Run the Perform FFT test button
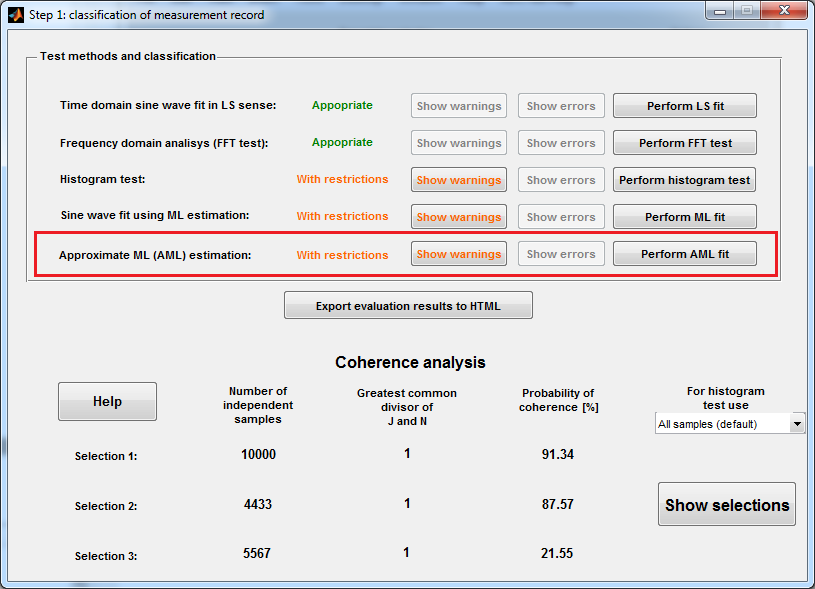Image resolution: width=815 pixels, height=589 pixels. click(x=685, y=143)
